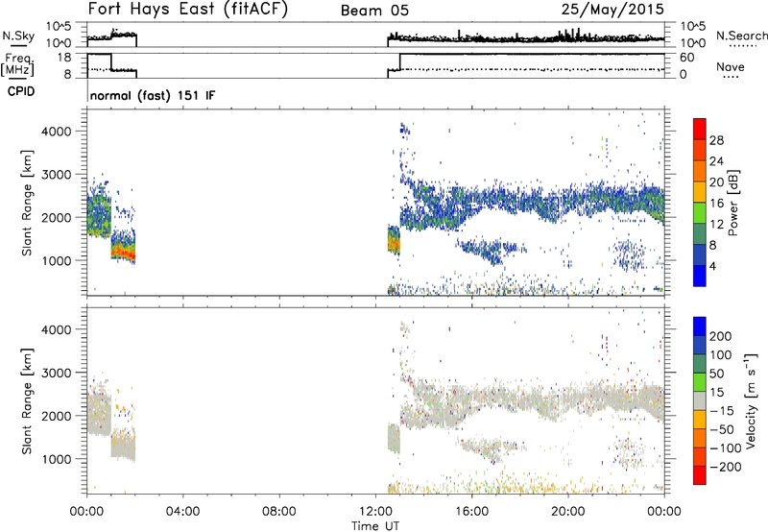This screenshot has width=768, height=532.
Task: Click the 'Fort Hays East (fitACF)' title
Action: (187, 10)
